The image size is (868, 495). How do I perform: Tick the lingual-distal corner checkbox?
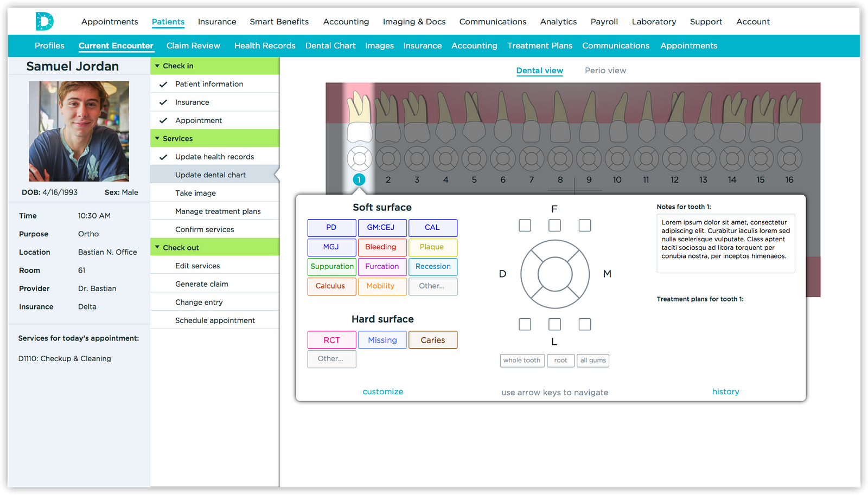[525, 324]
